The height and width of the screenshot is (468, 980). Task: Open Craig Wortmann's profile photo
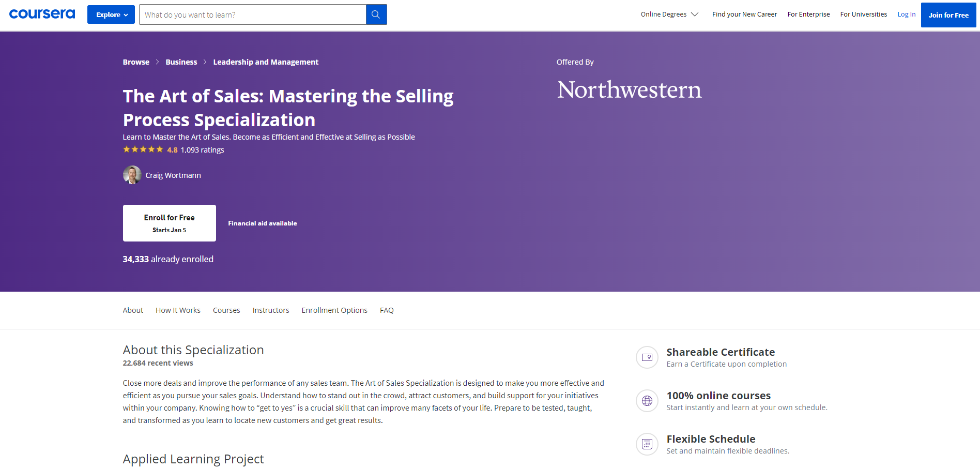[x=132, y=175]
